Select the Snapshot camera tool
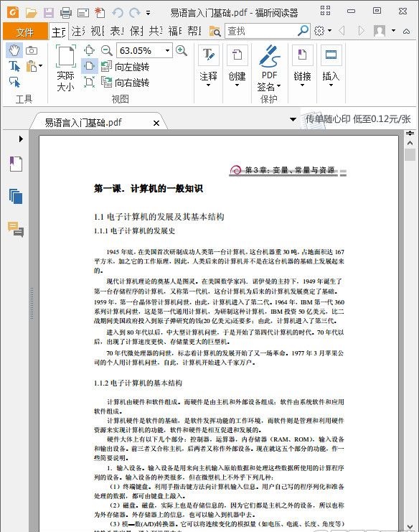Image resolution: width=419 pixels, height=532 pixels. coord(32,50)
